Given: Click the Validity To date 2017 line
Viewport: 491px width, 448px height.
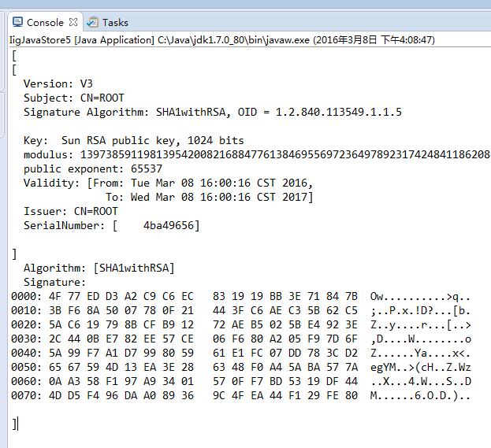Looking at the screenshot, I should tap(209, 197).
